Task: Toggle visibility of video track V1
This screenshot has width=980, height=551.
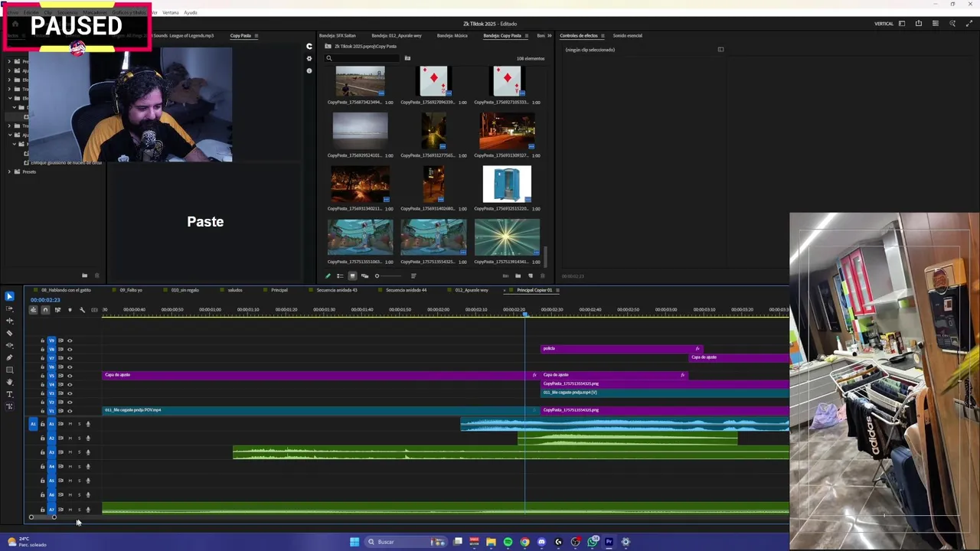Action: [70, 411]
